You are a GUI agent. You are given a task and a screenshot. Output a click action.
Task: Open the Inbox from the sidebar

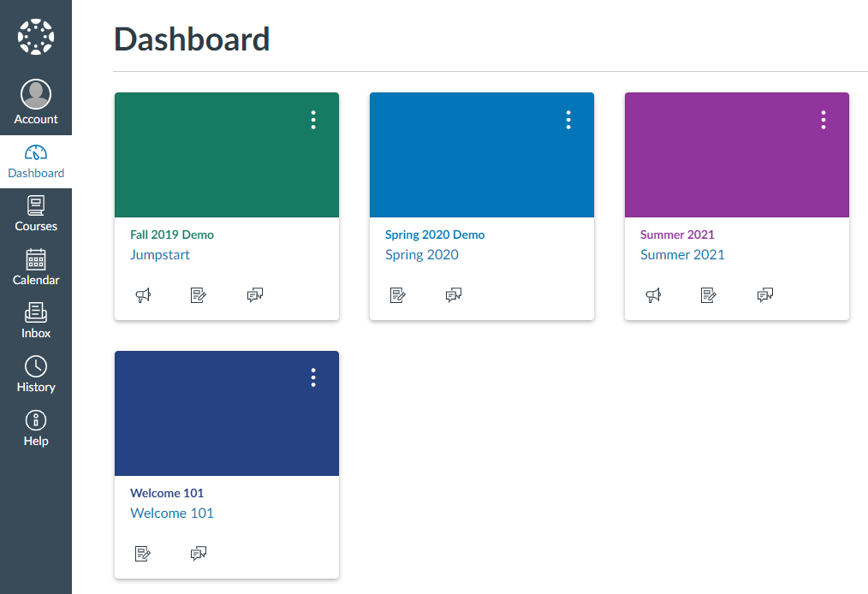pyautogui.click(x=36, y=321)
